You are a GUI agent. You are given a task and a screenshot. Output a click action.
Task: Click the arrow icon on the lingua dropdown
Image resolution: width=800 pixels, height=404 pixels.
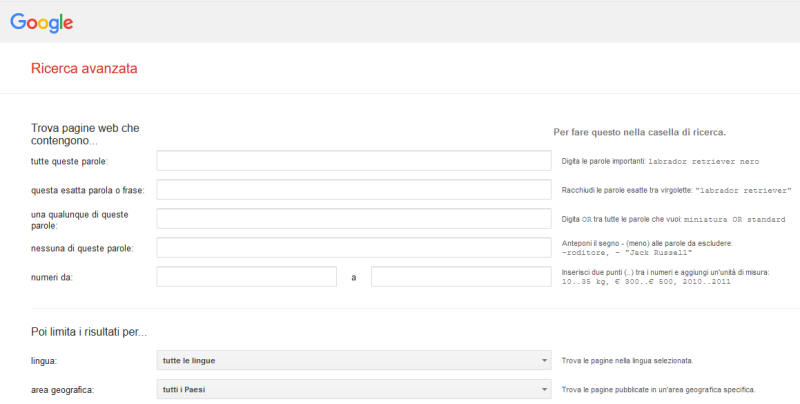coord(543,360)
